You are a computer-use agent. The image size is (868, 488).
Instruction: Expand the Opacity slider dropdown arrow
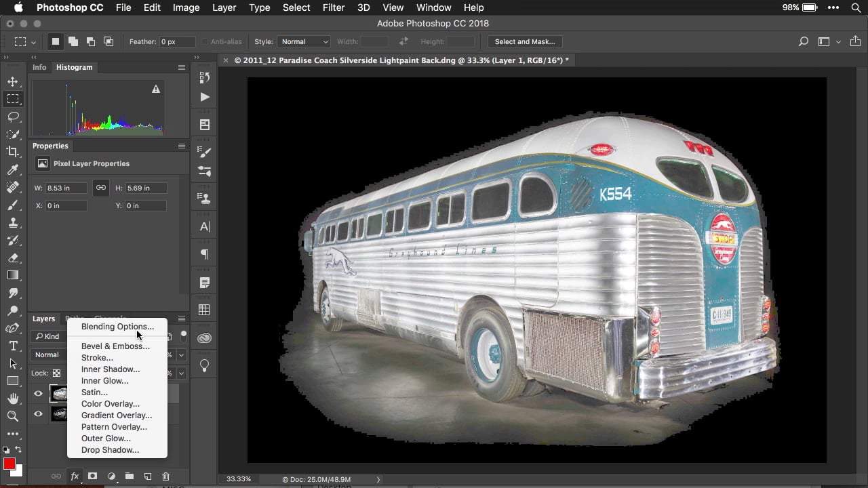pos(182,354)
